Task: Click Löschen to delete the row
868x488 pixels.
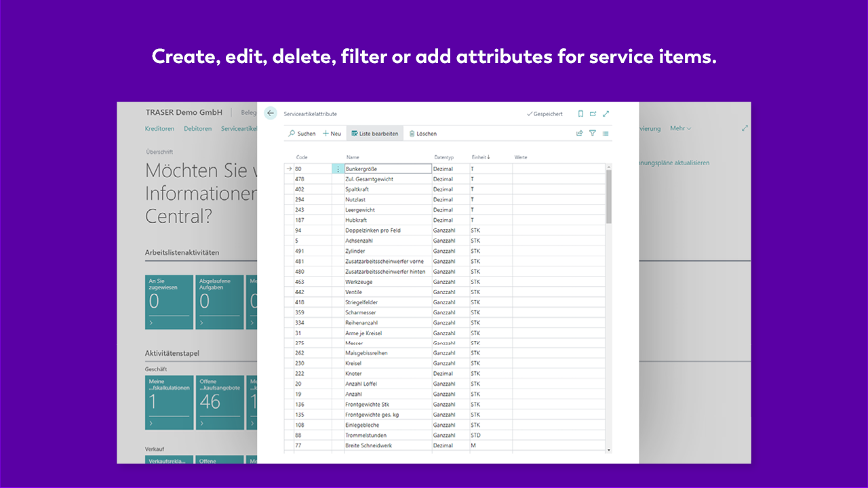Action: pos(422,134)
